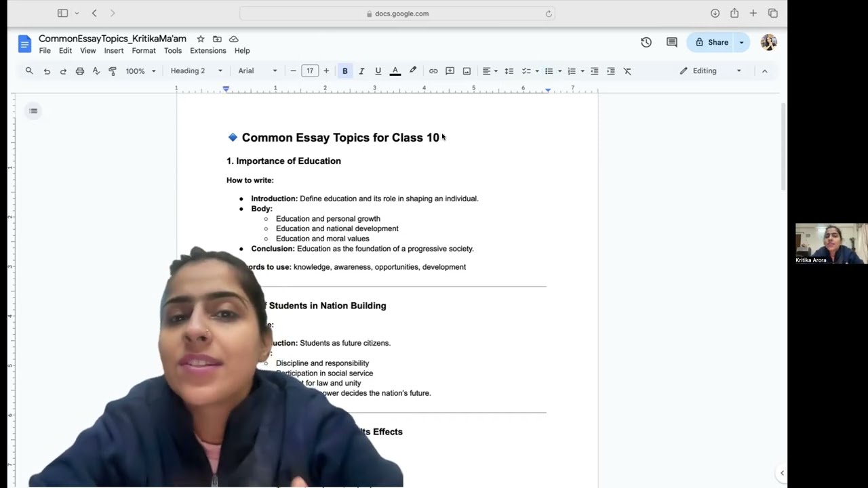Run spelling and grammar check
Viewport: 868px width, 488px height.
(x=96, y=70)
